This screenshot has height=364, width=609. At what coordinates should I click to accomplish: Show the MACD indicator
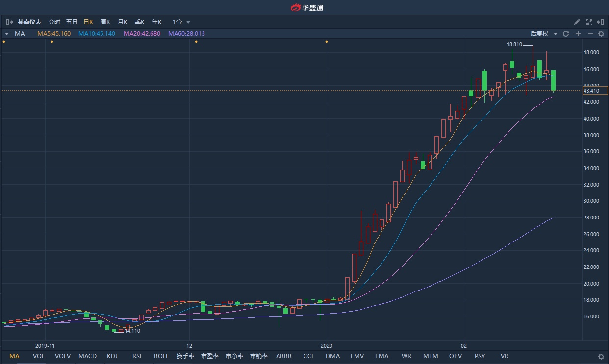[x=88, y=356]
